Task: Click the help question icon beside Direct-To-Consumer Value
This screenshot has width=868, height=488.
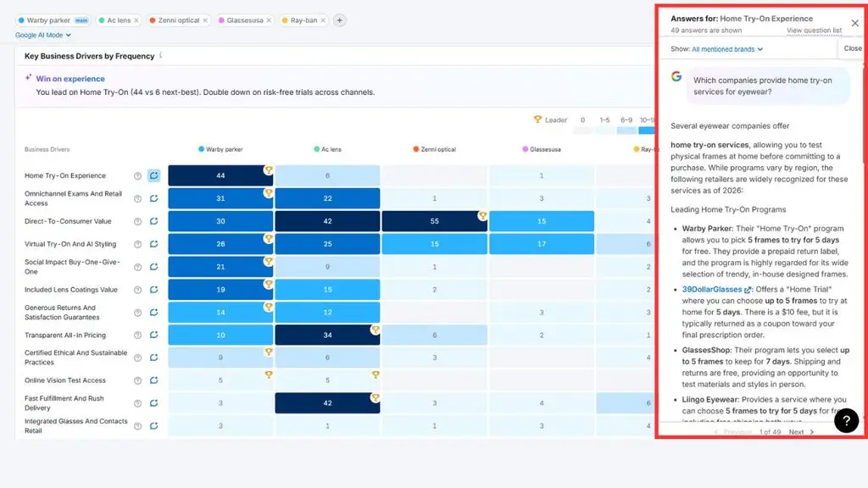Action: tap(138, 221)
